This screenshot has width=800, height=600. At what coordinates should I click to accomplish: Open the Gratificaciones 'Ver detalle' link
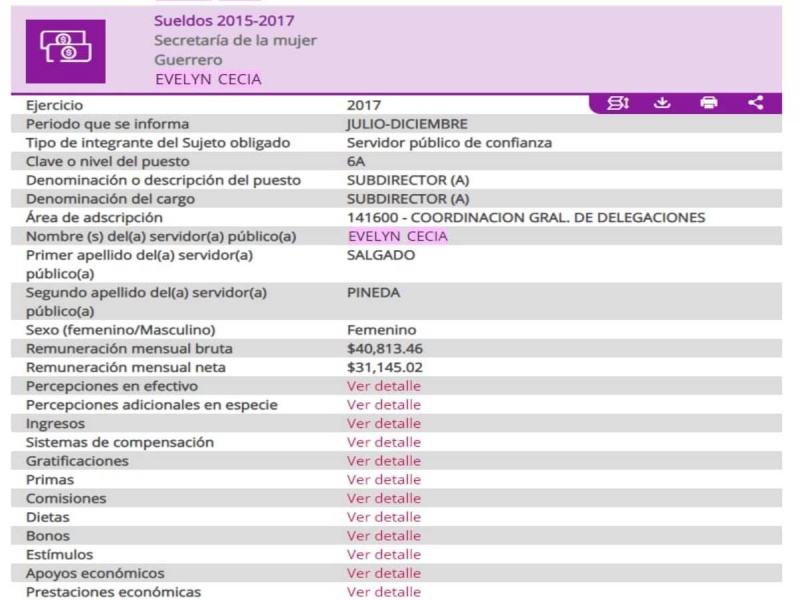tap(384, 461)
